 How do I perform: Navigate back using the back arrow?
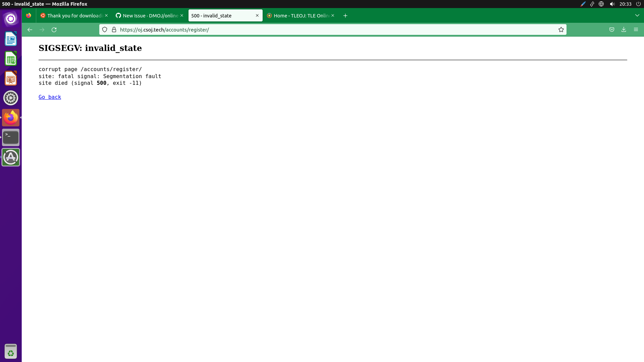click(x=30, y=29)
